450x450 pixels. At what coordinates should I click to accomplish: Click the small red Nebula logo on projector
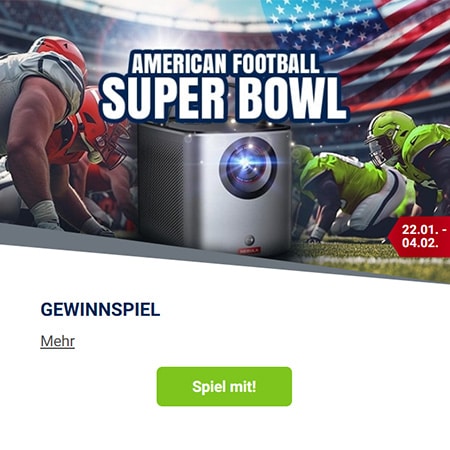(249, 251)
